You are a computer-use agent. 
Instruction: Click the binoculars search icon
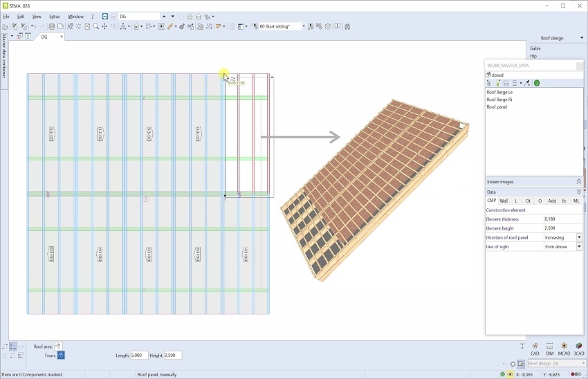click(347, 26)
